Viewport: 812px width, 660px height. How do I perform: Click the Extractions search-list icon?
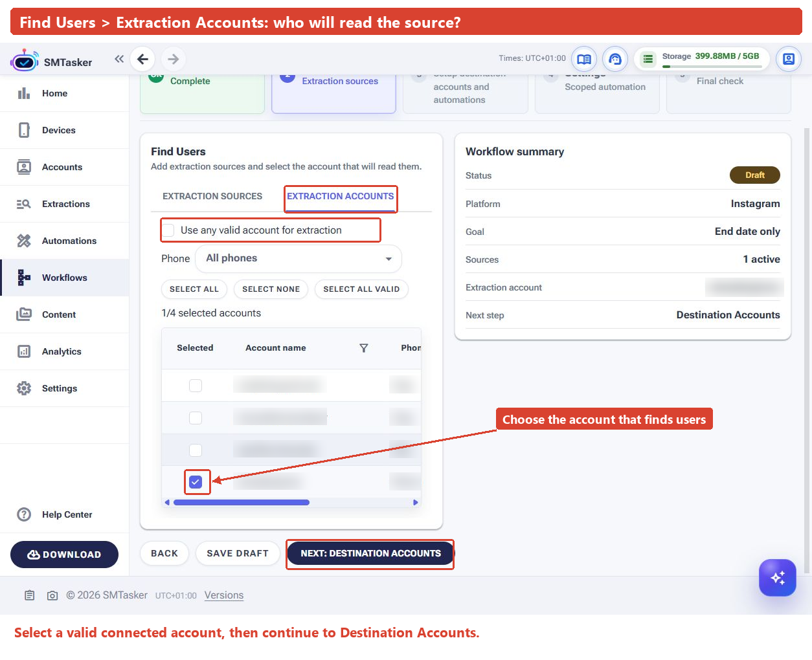(x=24, y=204)
